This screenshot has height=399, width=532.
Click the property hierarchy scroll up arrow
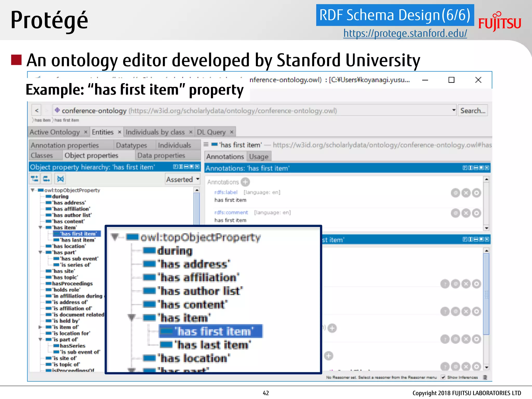pos(197,190)
